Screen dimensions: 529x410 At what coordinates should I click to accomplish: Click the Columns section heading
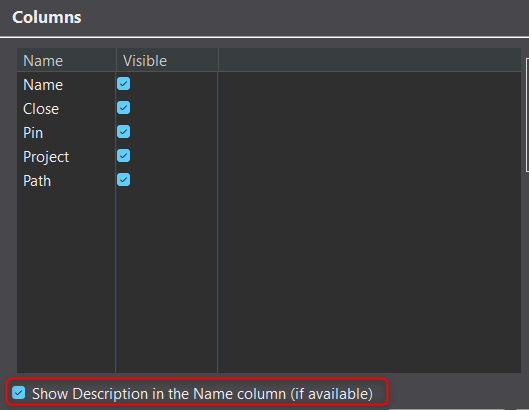pos(47,17)
